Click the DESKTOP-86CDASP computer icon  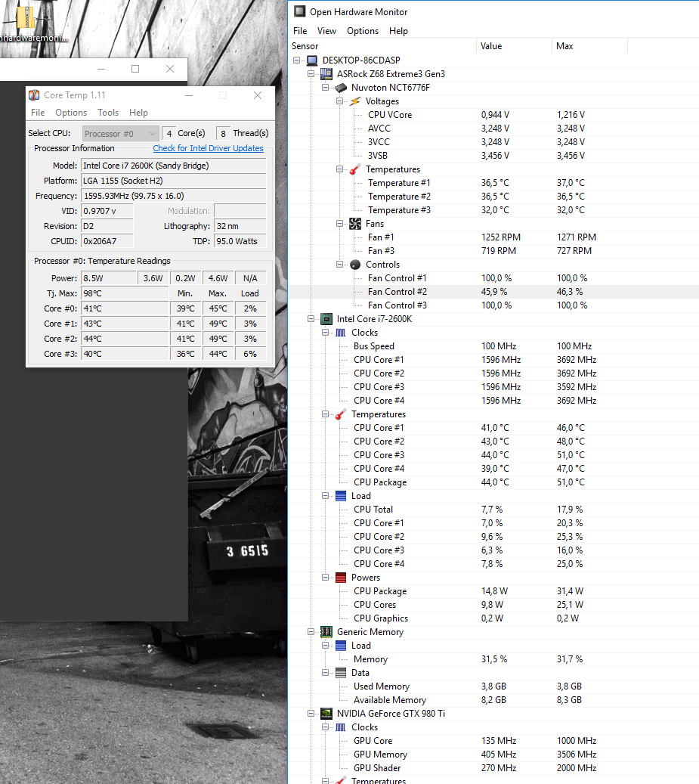(312, 60)
